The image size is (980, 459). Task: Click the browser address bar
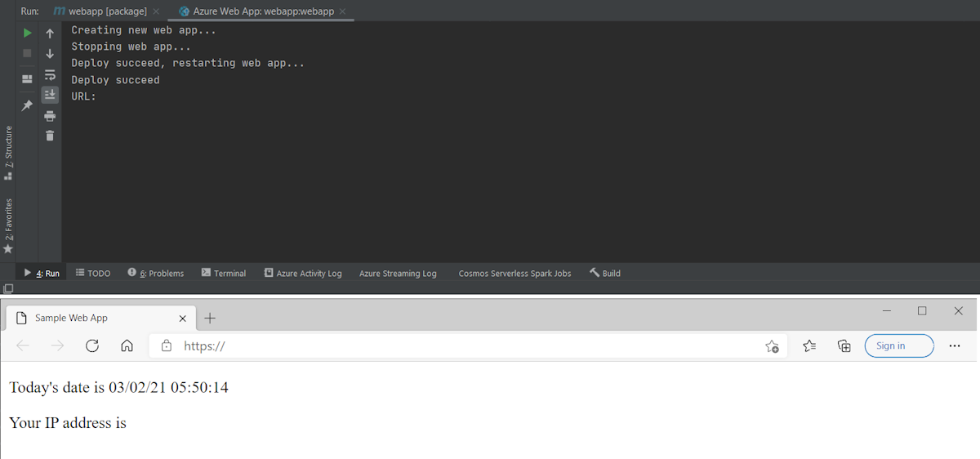(x=468, y=346)
